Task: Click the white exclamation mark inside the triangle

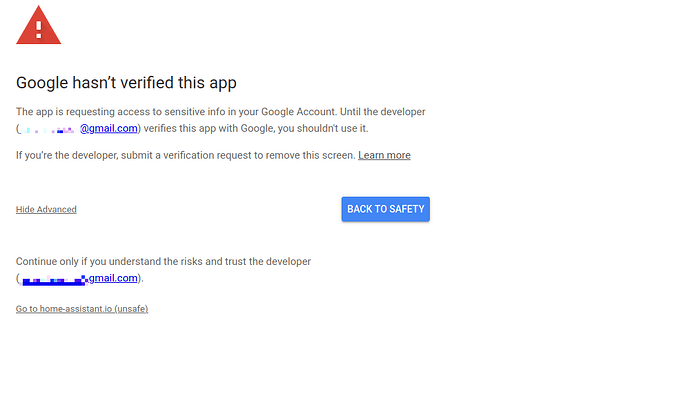Action: pyautogui.click(x=39, y=29)
